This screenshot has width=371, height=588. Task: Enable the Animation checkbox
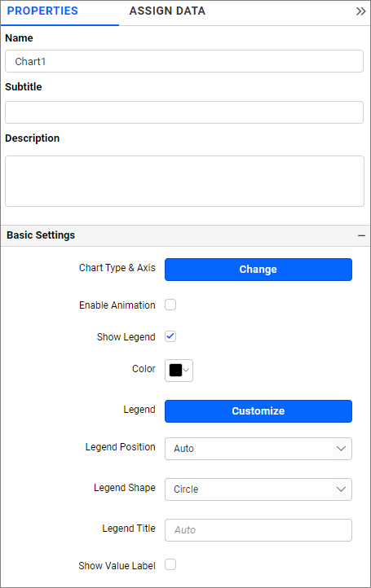pos(170,305)
